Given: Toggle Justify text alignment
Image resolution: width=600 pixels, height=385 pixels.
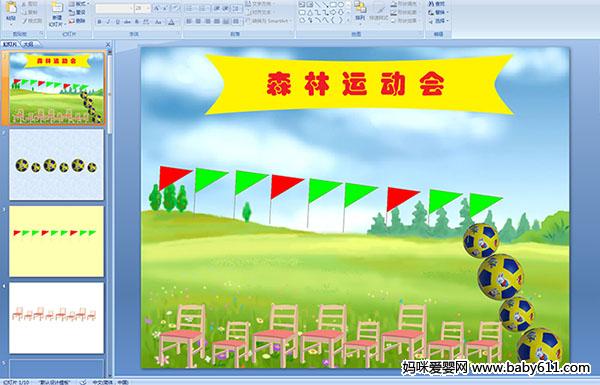Looking at the screenshot, I should point(217,21).
